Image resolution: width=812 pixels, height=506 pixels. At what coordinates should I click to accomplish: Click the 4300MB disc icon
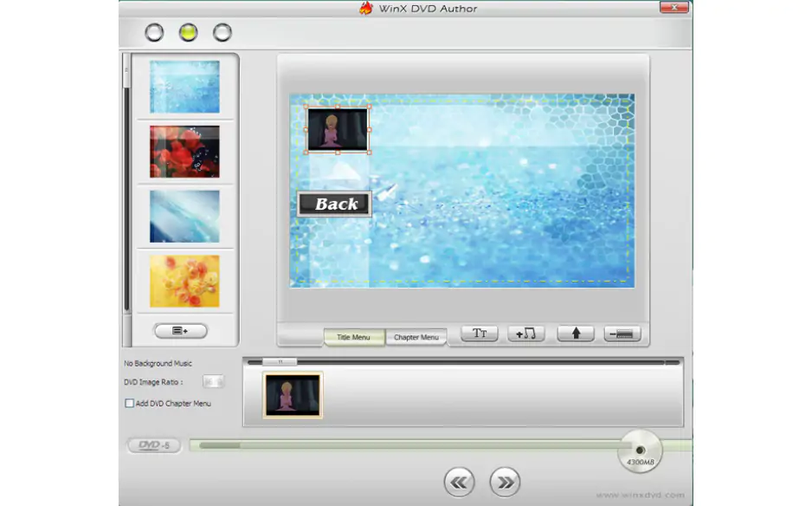coord(640,451)
